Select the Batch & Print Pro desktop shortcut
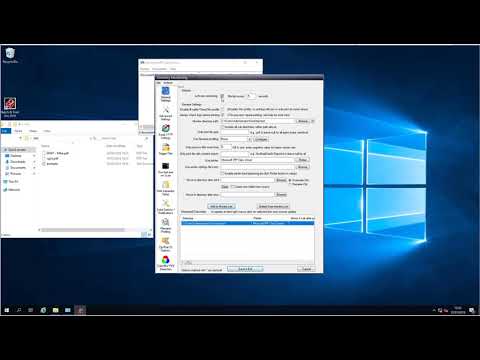The width and height of the screenshot is (480, 360). tap(10, 107)
